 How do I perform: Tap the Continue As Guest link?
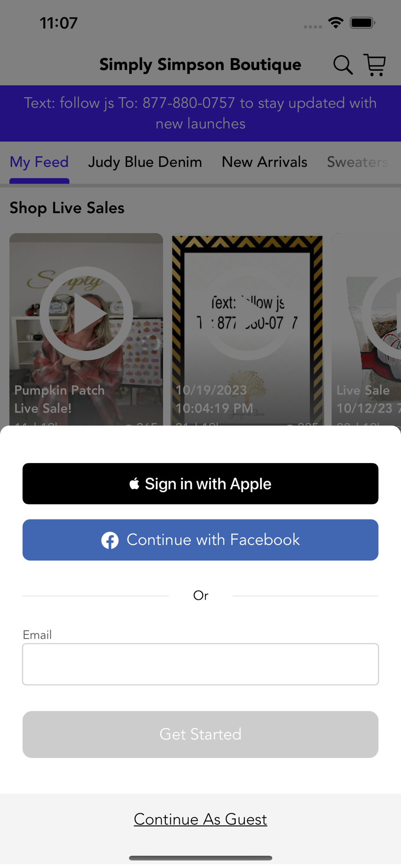coord(200,819)
